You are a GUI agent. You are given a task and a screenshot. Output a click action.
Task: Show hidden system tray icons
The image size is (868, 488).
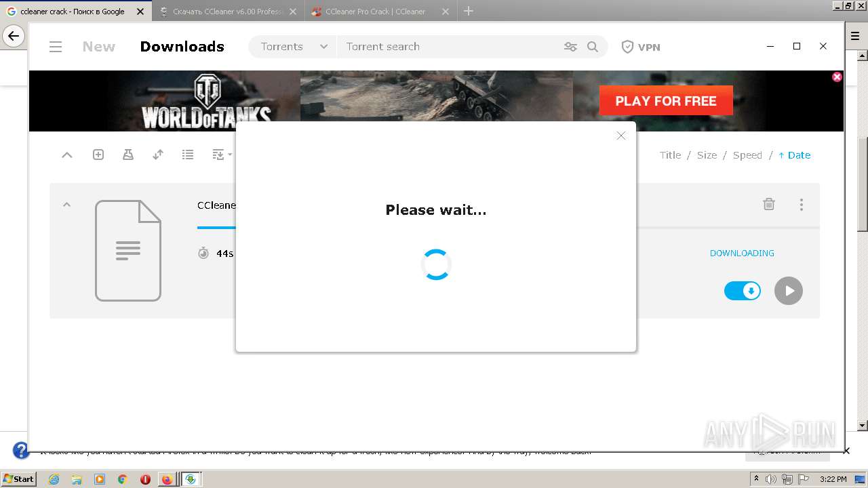pyautogui.click(x=756, y=479)
